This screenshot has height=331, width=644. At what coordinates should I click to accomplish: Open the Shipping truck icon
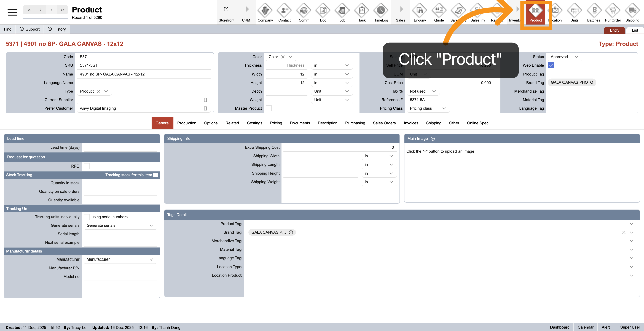[x=632, y=11]
